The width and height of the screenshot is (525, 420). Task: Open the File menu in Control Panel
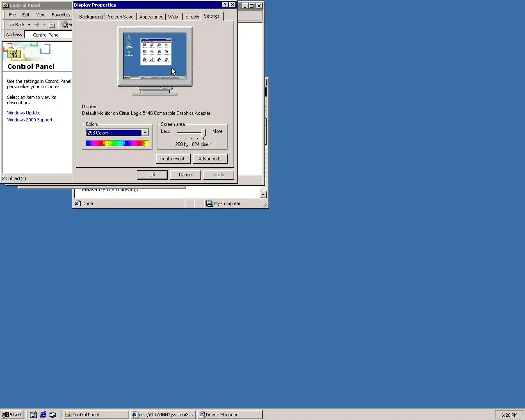coord(12,15)
